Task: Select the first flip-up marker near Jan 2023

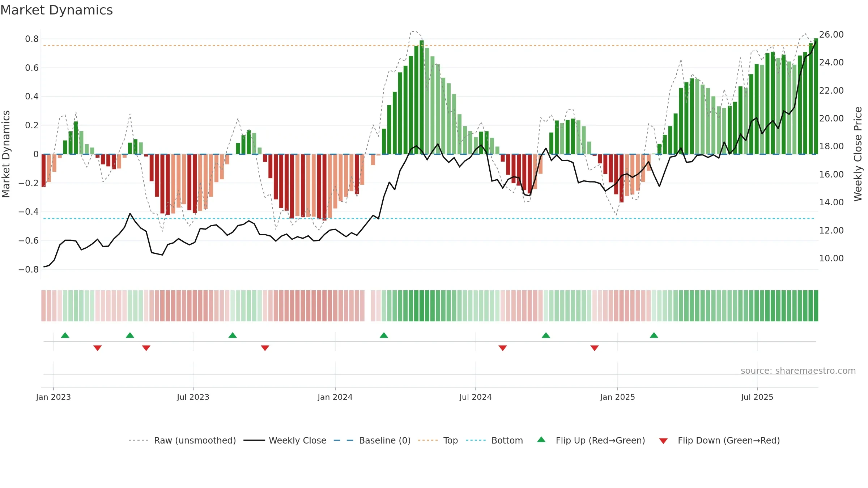Action: 65,335
